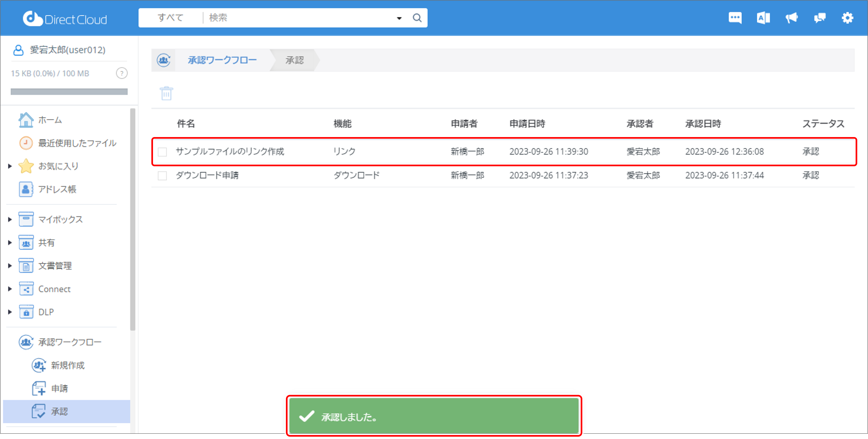Open the search scope dropdown arrow

[x=399, y=18]
